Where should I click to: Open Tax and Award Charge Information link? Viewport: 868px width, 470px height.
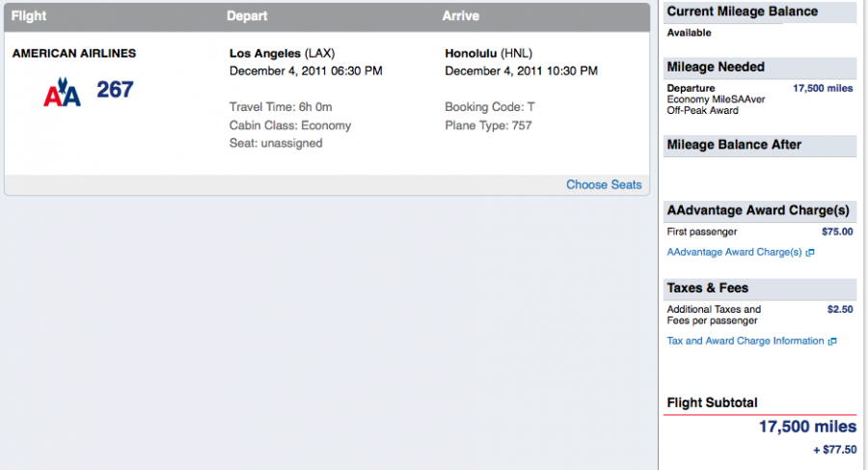(746, 341)
